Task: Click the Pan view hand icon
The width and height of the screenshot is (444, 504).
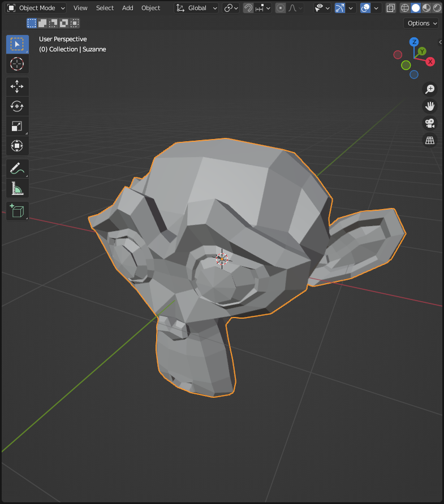Action: [430, 106]
